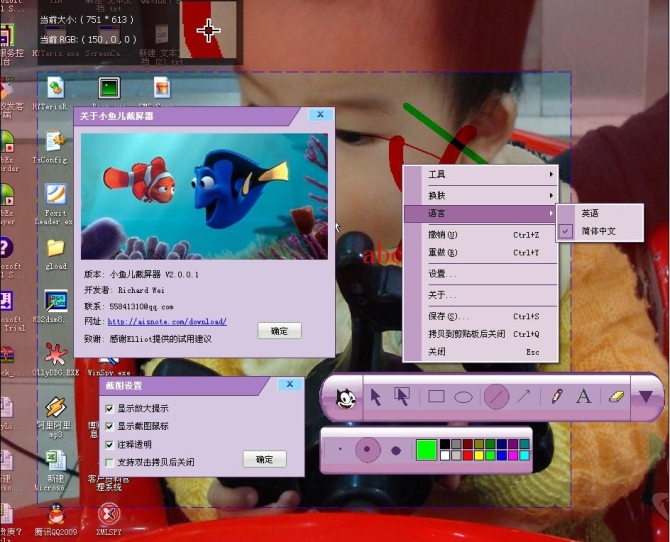Click the magnifier preview with crosshair
Viewport: 670px width, 542px height.
pyautogui.click(x=209, y=29)
